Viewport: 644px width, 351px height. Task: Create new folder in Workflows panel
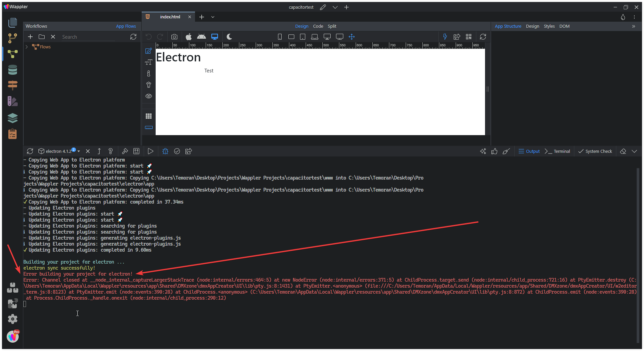click(42, 37)
